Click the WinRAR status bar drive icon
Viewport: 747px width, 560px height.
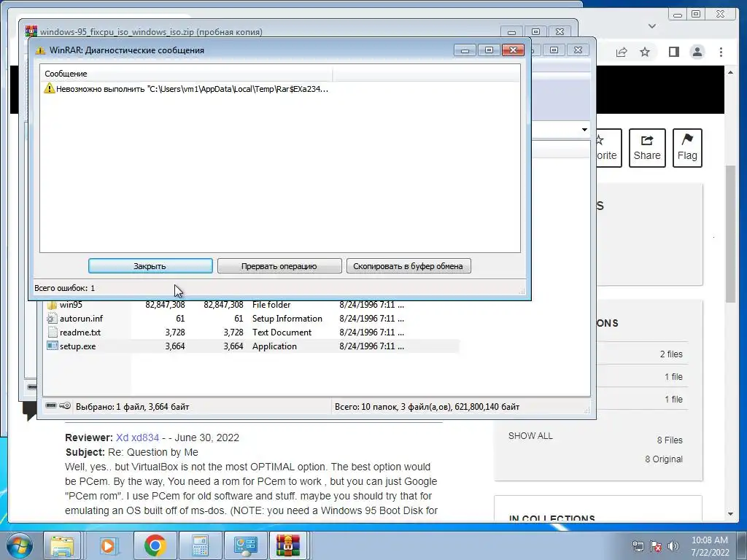tap(51, 405)
